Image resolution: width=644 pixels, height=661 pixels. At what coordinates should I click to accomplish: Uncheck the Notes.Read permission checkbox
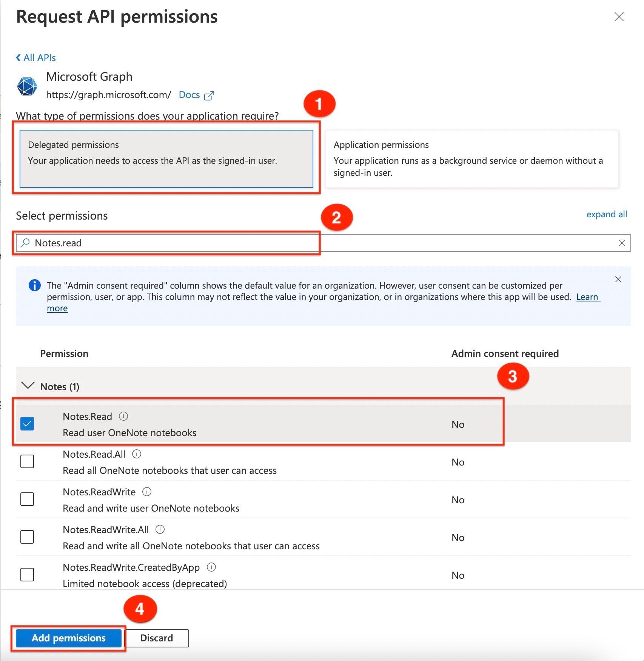click(x=27, y=424)
